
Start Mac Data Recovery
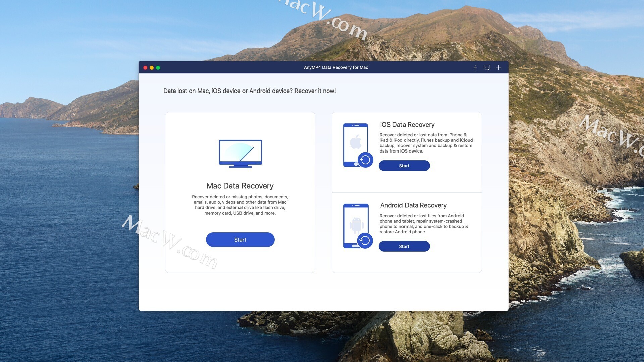click(240, 240)
